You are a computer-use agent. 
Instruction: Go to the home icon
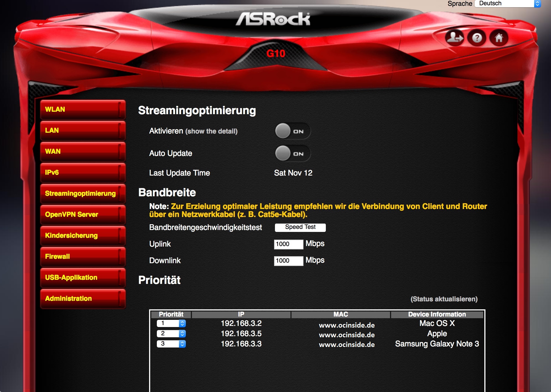(499, 38)
